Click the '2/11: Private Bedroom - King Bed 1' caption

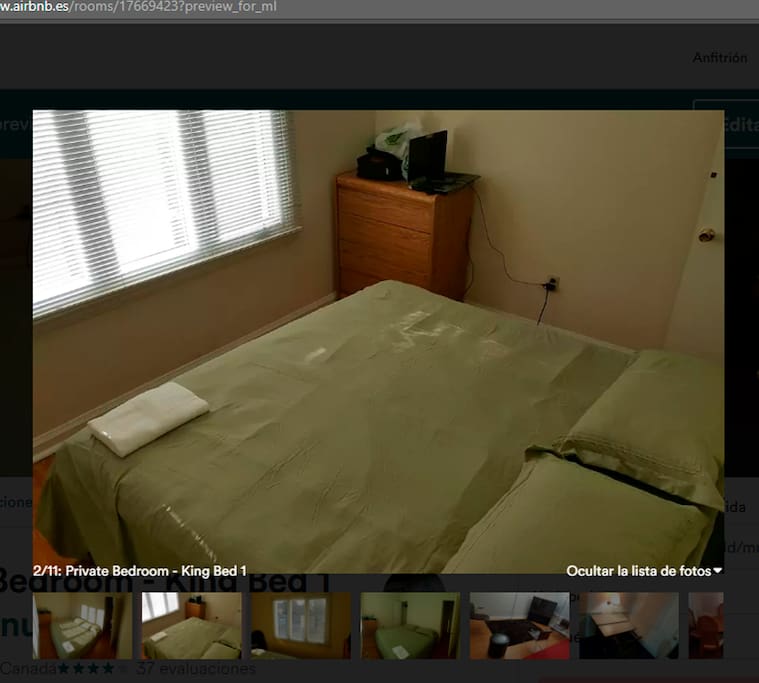tap(140, 571)
